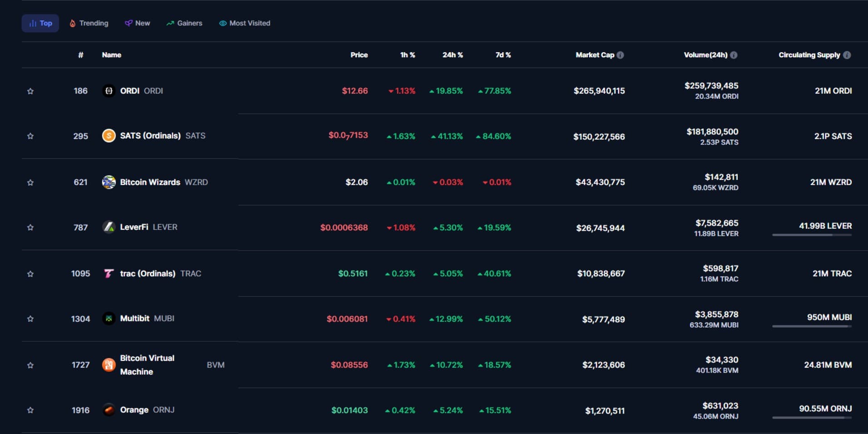Open the LeverFi coin link

(148, 227)
